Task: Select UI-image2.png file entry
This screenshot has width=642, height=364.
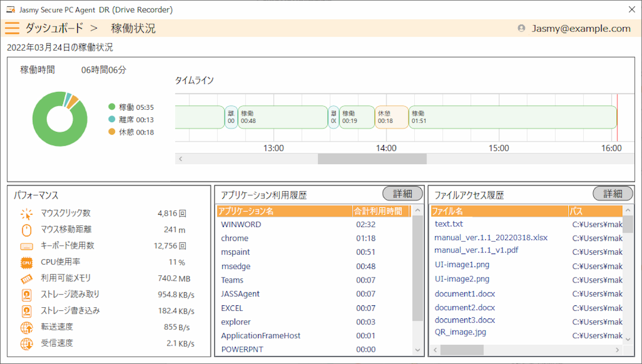Action: click(x=462, y=279)
